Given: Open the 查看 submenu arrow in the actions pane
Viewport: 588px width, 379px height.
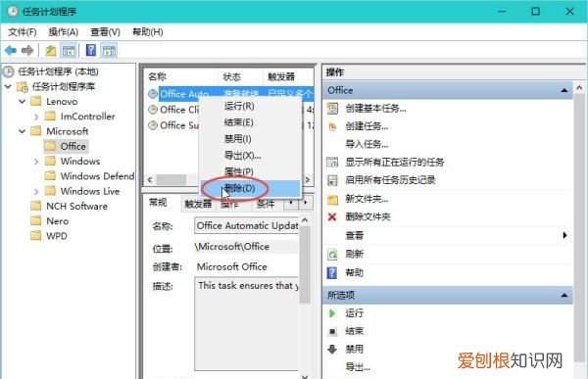Looking at the screenshot, I should 564,235.
